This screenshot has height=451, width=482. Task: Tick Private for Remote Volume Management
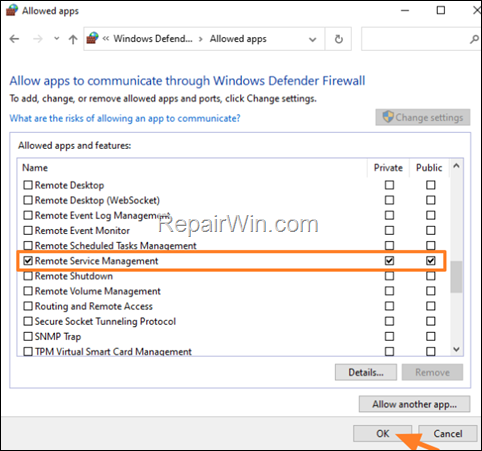click(x=389, y=291)
